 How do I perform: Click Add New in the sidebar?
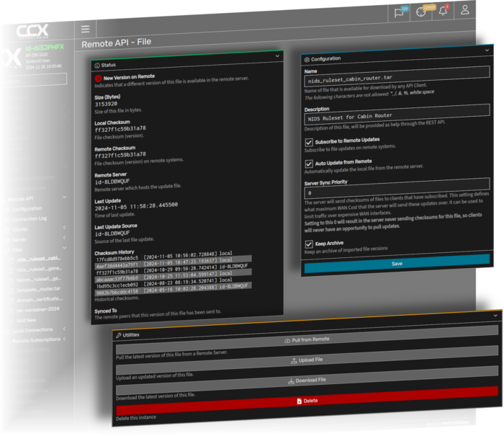(26, 320)
